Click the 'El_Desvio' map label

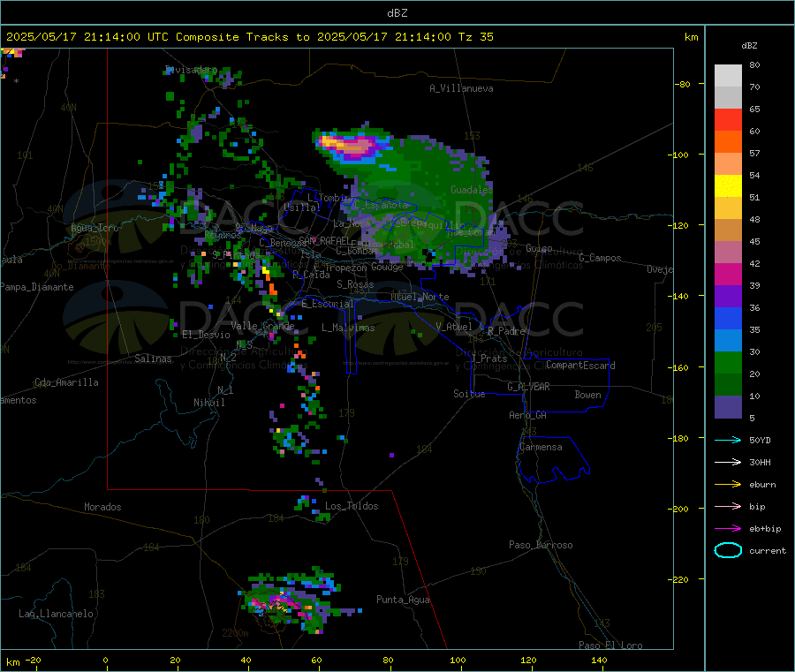point(207,335)
